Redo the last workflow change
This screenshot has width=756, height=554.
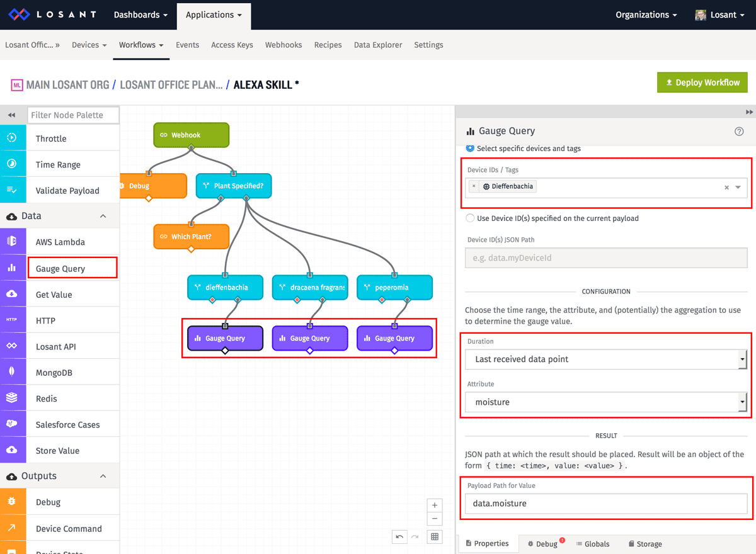coord(415,536)
